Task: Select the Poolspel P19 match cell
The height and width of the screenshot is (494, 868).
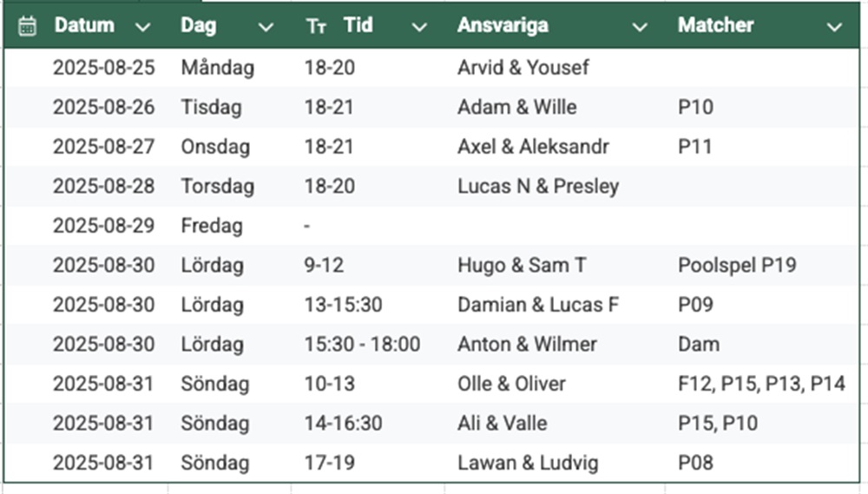Action: [737, 266]
